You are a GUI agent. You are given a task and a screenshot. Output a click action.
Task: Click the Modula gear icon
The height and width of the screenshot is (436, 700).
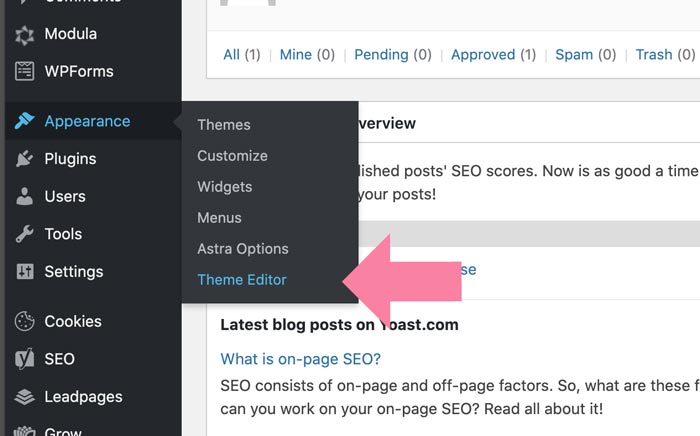point(24,35)
